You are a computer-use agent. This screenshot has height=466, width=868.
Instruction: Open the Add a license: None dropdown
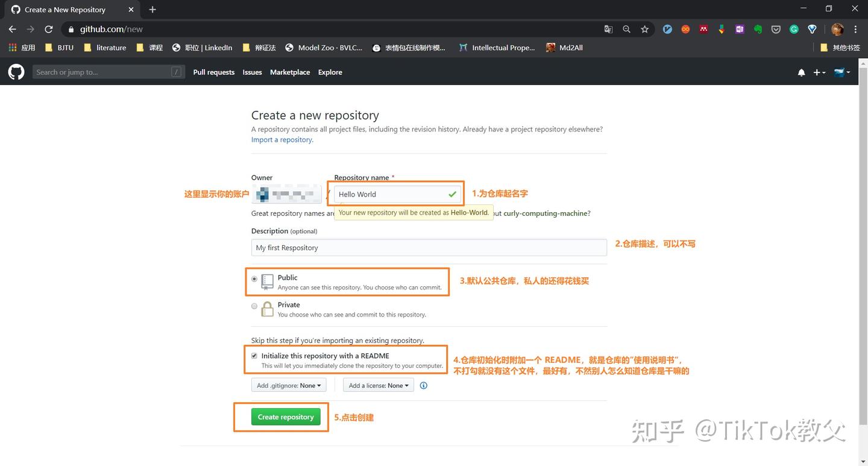click(378, 385)
